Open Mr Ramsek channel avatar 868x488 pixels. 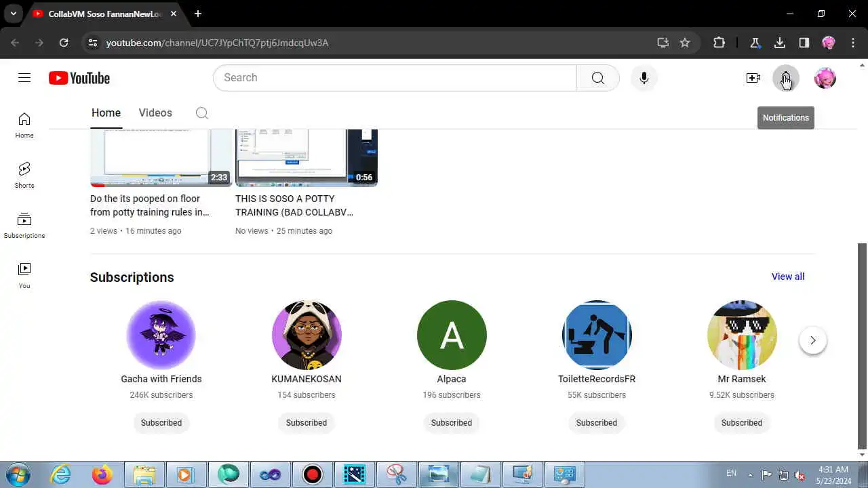742,335
